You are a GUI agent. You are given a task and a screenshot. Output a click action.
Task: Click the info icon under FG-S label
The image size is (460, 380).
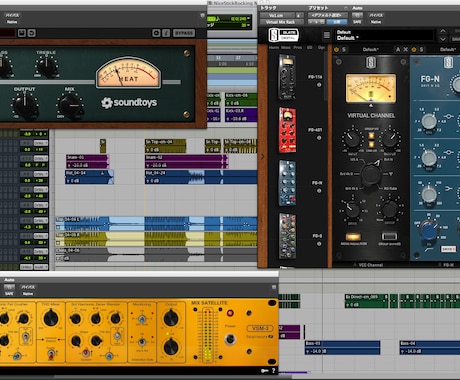(x=319, y=244)
